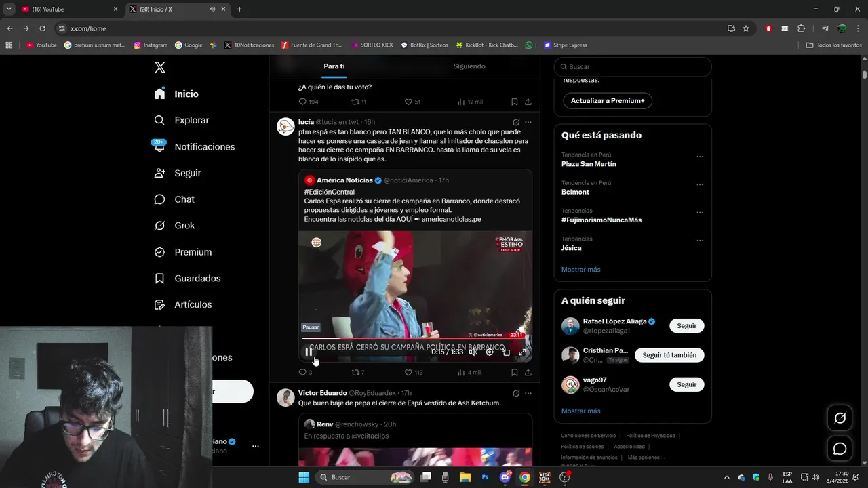
Task: Open Artículos in the sidebar
Action: tap(183, 305)
